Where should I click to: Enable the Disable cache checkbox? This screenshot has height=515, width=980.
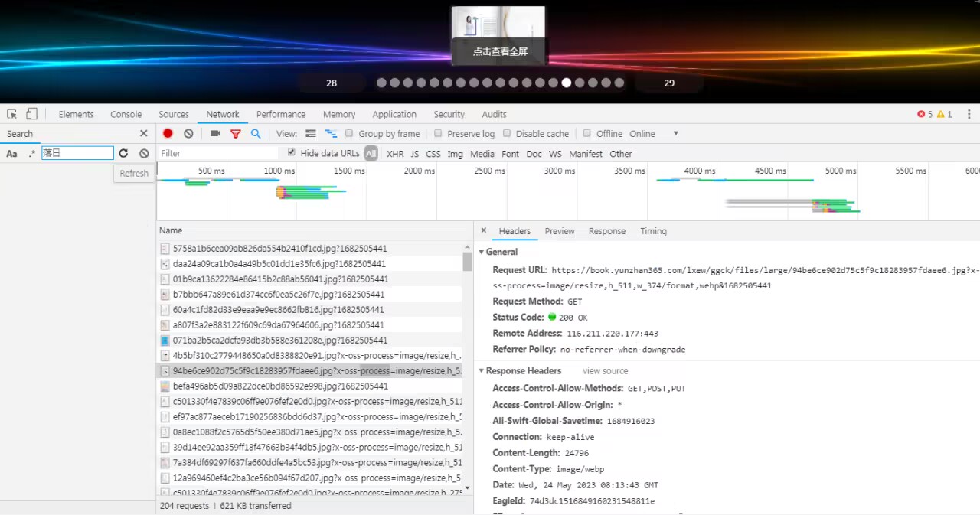[x=507, y=133]
